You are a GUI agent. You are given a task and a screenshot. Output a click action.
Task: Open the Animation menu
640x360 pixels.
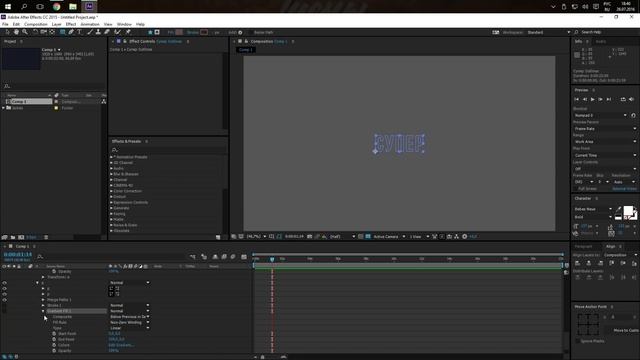click(x=90, y=24)
